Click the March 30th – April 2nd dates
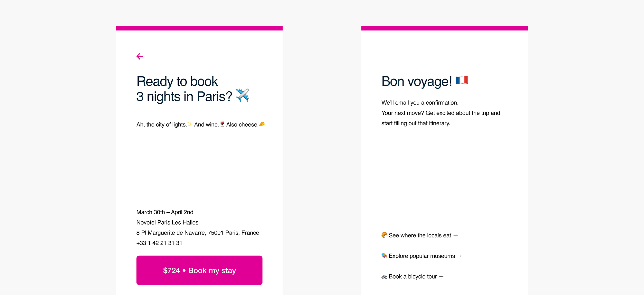This screenshot has width=644, height=295. click(x=165, y=212)
